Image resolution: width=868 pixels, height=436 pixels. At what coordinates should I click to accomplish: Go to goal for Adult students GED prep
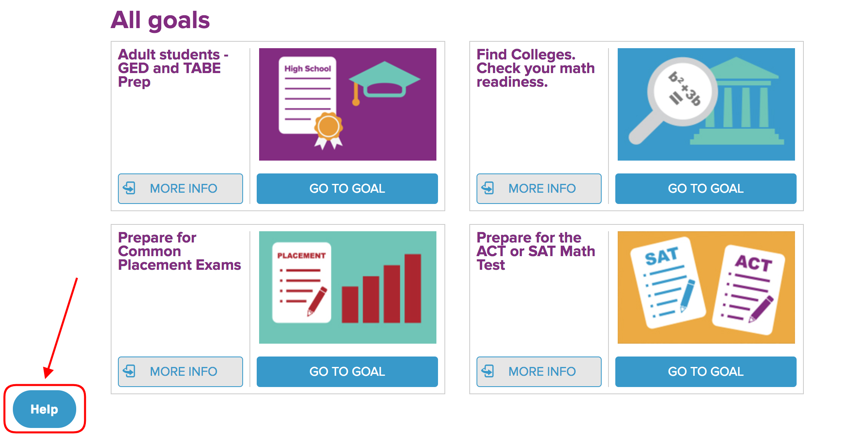347,189
